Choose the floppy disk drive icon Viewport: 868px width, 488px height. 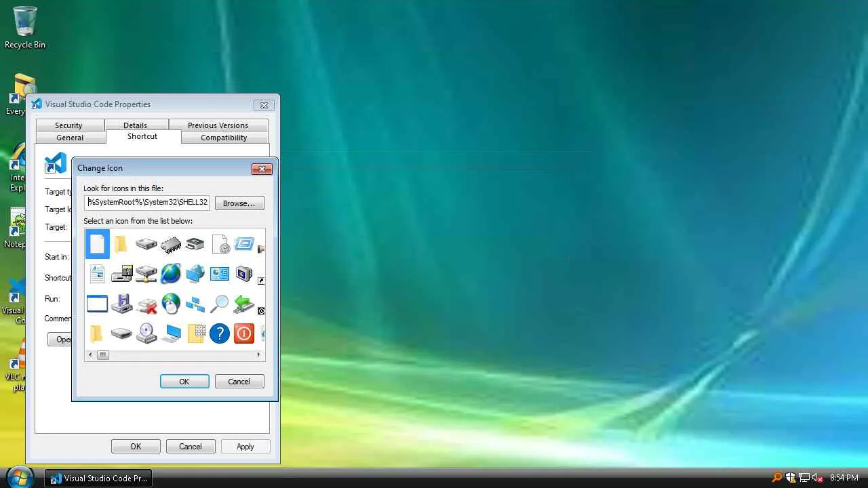point(121,274)
